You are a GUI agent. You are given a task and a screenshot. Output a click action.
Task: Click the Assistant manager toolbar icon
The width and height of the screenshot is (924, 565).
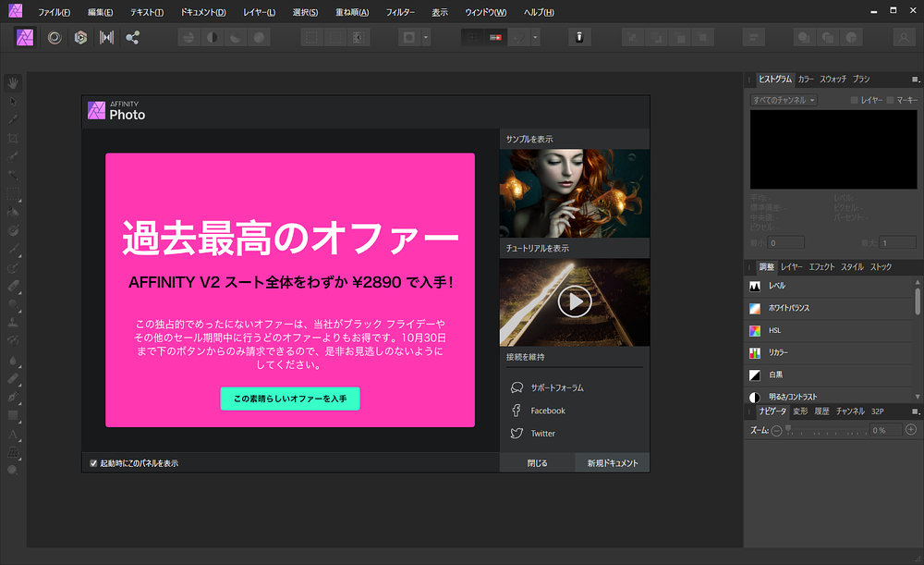pos(579,37)
